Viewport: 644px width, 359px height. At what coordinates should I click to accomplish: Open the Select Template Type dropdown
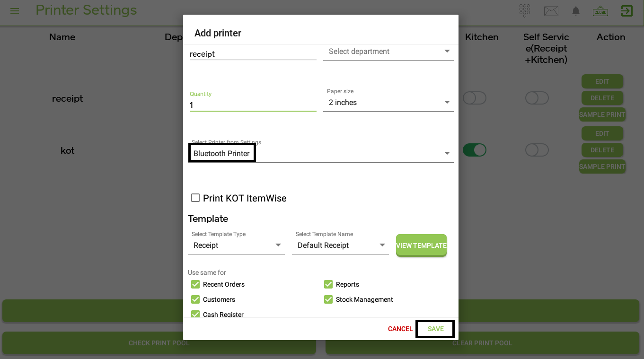coord(236,245)
